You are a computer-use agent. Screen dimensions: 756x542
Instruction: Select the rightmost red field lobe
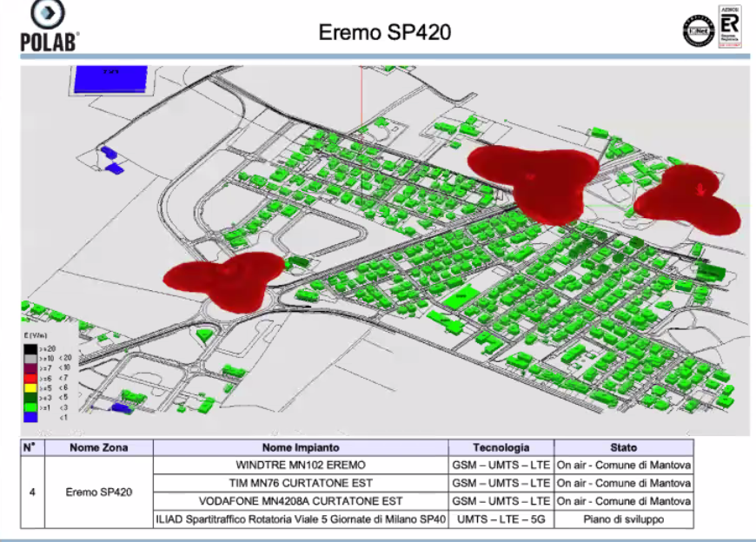pyautogui.click(x=686, y=202)
